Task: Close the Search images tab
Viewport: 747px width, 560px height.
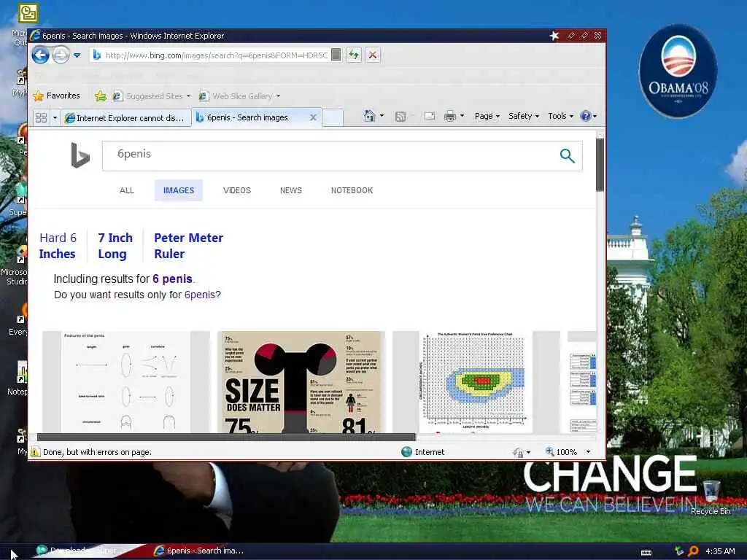Action: [313, 117]
